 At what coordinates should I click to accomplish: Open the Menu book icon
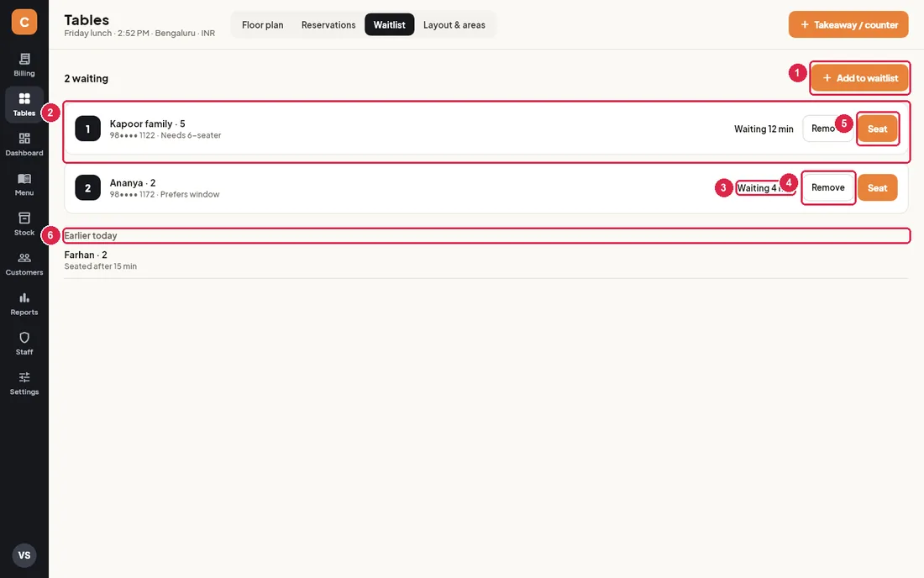tap(24, 179)
